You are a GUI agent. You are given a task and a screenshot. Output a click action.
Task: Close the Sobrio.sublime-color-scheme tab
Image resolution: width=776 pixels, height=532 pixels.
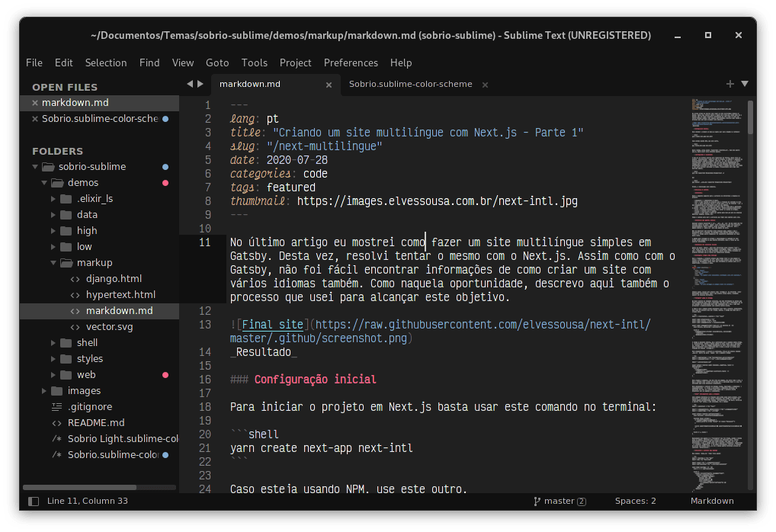point(485,85)
